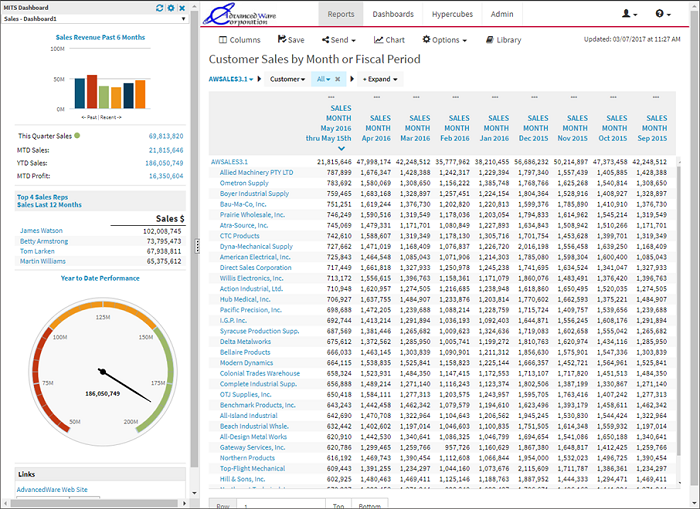The width and height of the screenshot is (700, 509).
Task: Open Ometron Supply customer row
Action: (x=244, y=183)
